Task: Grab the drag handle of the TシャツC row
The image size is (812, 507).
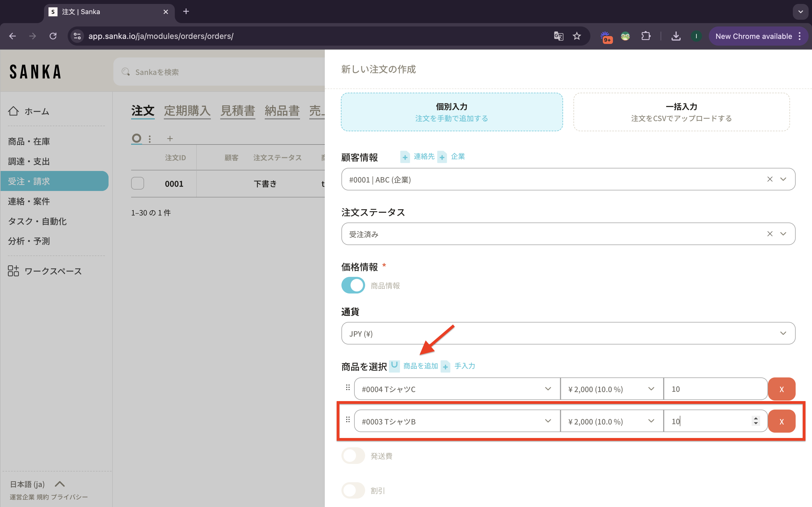Action: click(x=348, y=388)
